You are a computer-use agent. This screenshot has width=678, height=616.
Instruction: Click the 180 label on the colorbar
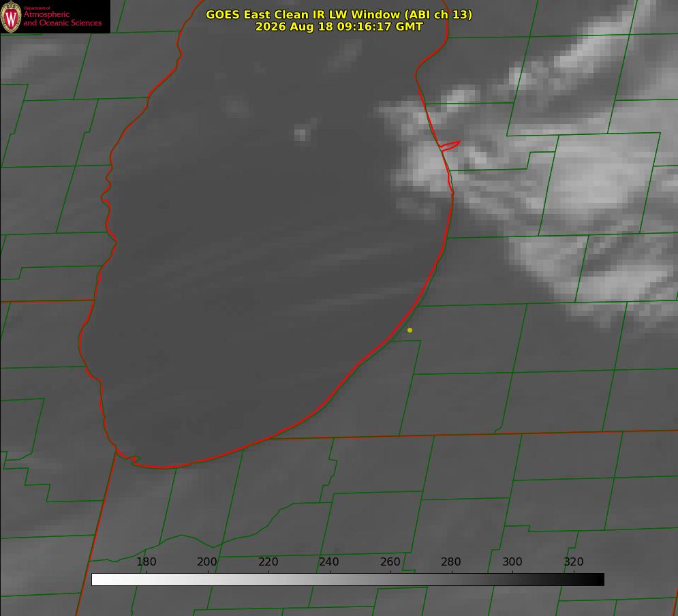pos(146,561)
